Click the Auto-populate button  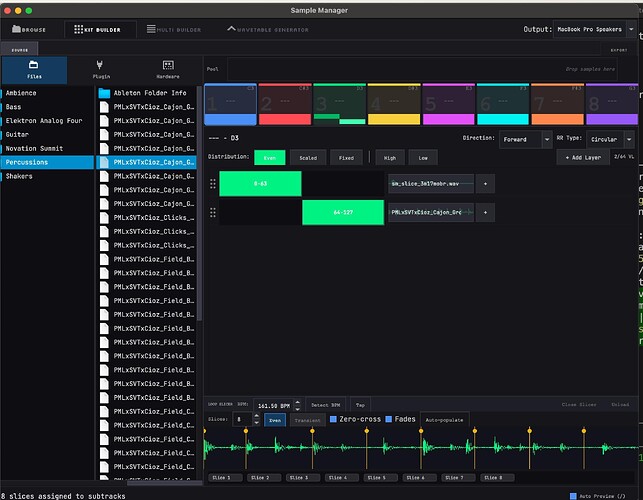point(445,420)
